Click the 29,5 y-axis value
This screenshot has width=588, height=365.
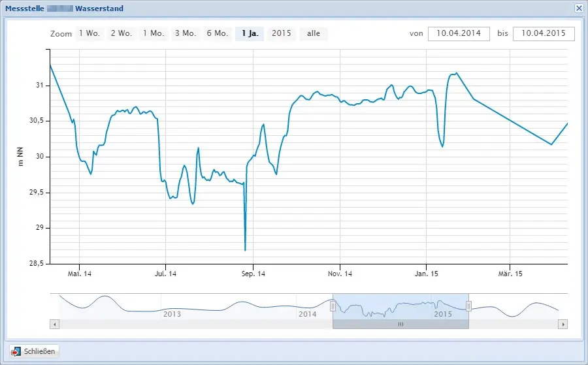point(37,192)
